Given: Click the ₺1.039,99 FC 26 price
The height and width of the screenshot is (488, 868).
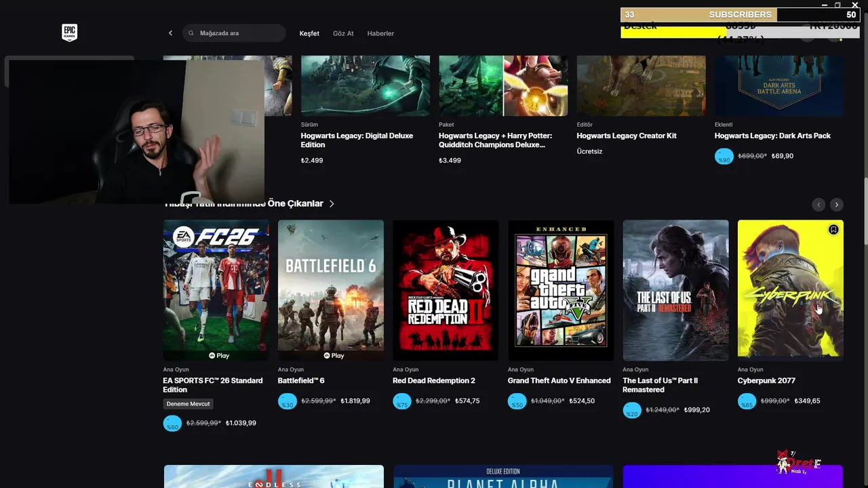Looking at the screenshot, I should point(241,424).
